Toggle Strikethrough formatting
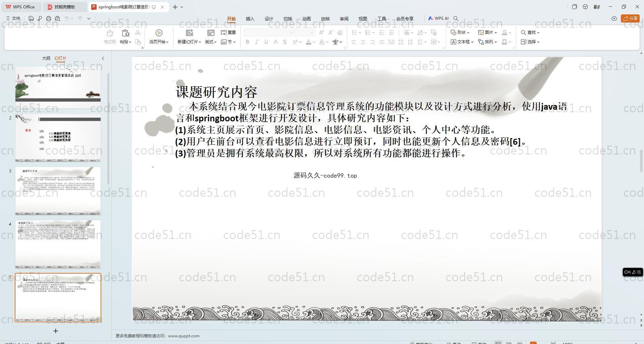 (x=275, y=42)
